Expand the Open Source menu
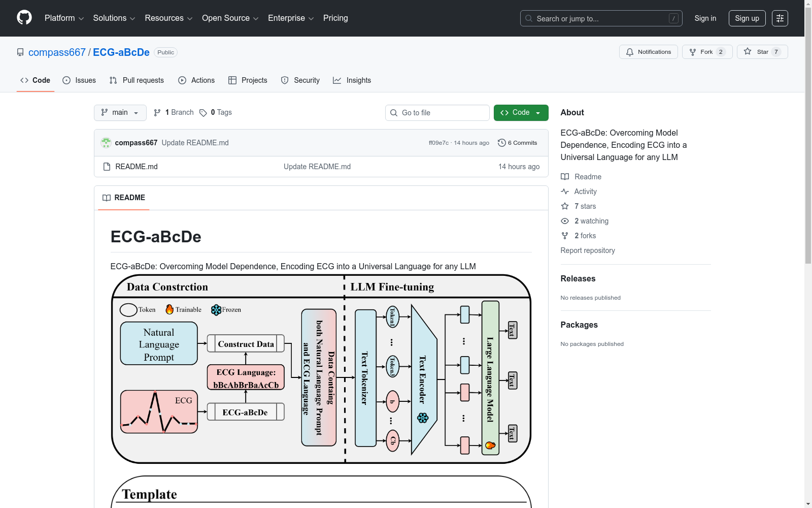The height and width of the screenshot is (508, 812). (230, 18)
